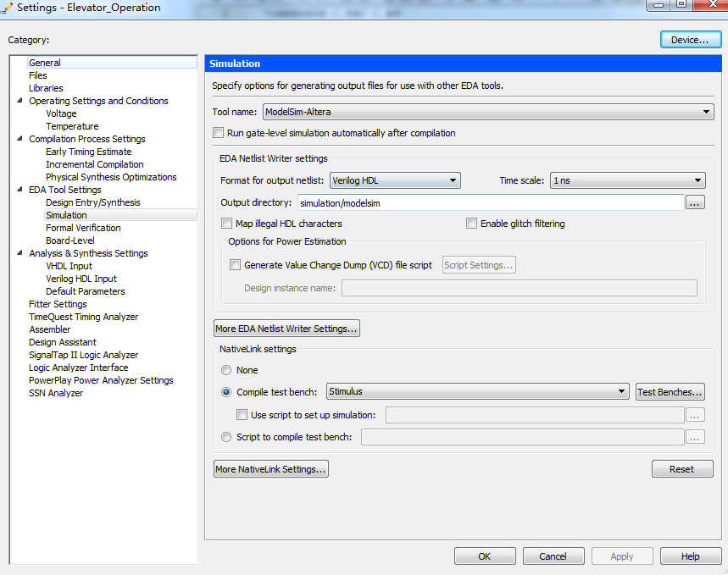Click the Reset button
Screen dimensions: 728x575
[682, 469]
